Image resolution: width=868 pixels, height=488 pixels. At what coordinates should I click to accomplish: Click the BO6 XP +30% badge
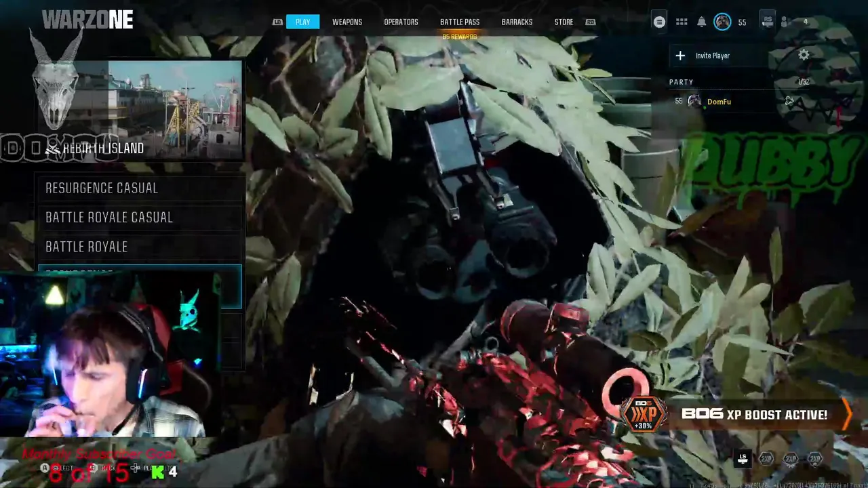(x=644, y=414)
